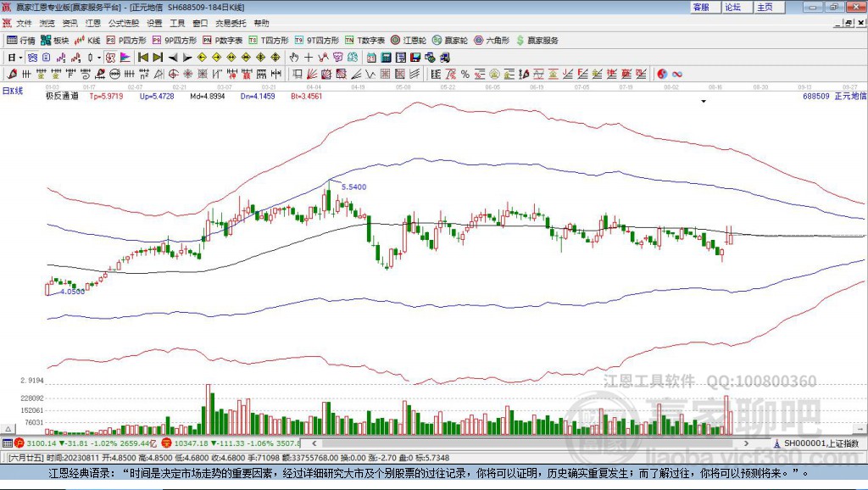Click the 沪 Shanghai index badge
This screenshot has height=490, width=868.
pos(19,443)
